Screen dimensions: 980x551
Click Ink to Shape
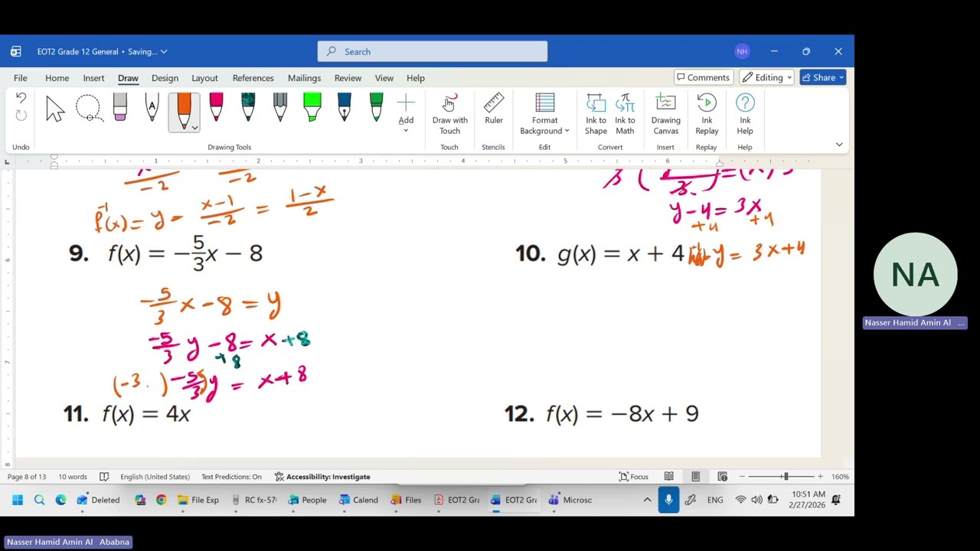click(x=596, y=114)
